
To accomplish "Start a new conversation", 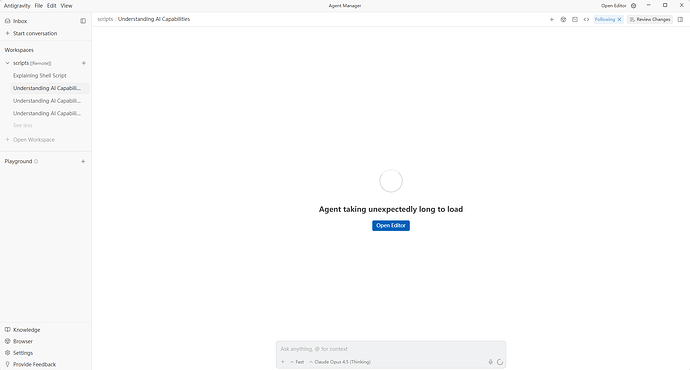I will [31, 33].
